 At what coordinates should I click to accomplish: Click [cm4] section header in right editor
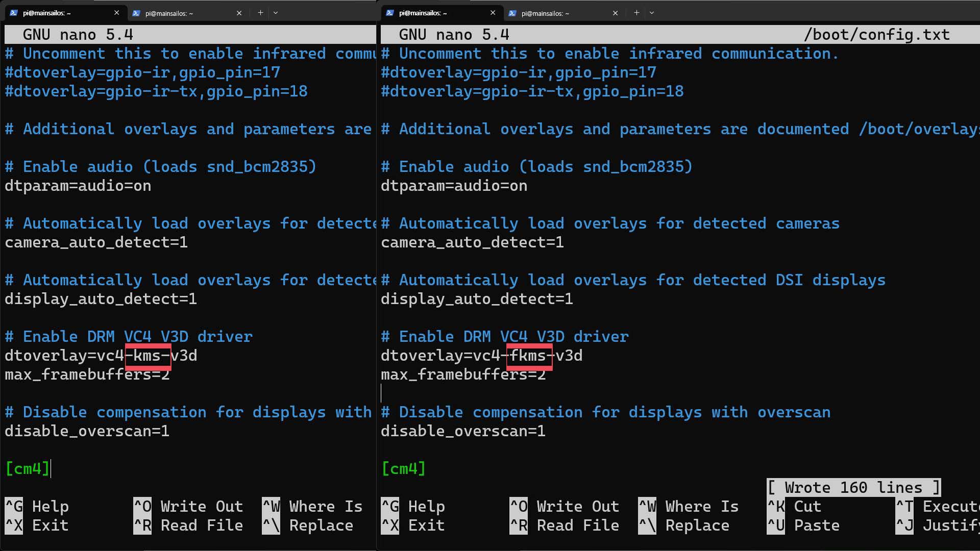click(403, 468)
